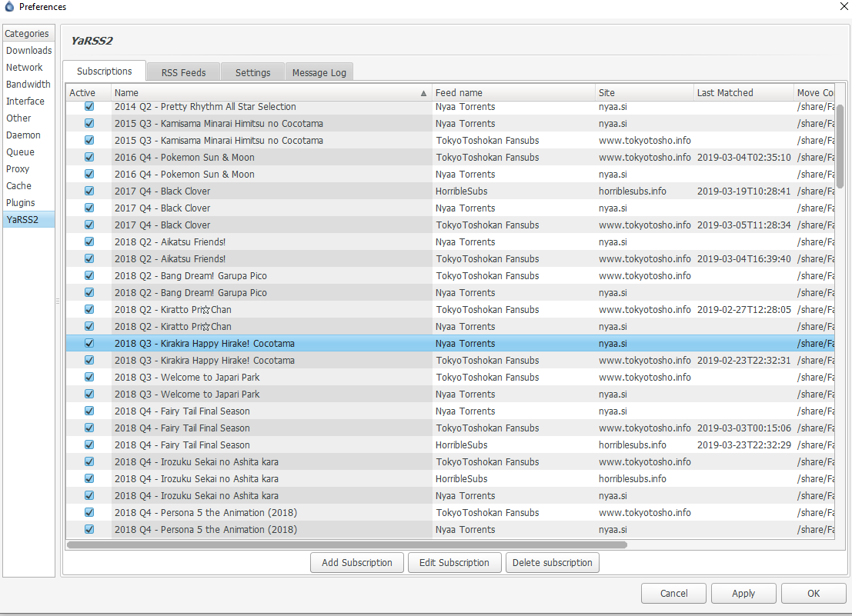Sort by the Last Matched column header

point(744,93)
